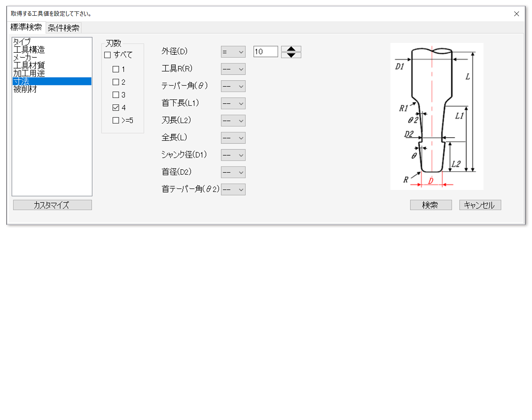Uncheck the 4 flutes checkbox
Viewport: 532px width, 420px height.
point(116,107)
